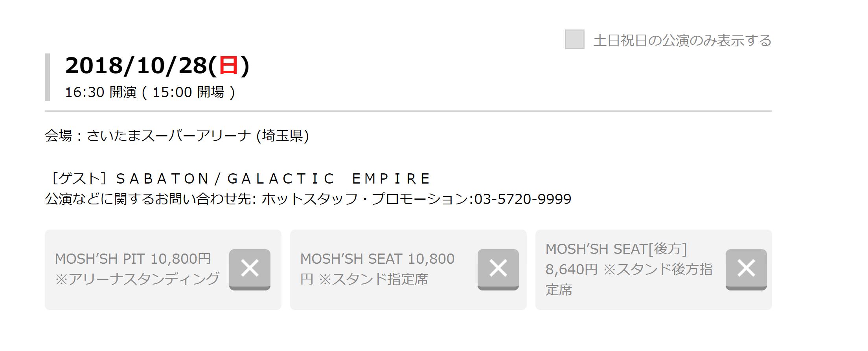Click the X icon beside MOSH'SH PIT

click(250, 269)
